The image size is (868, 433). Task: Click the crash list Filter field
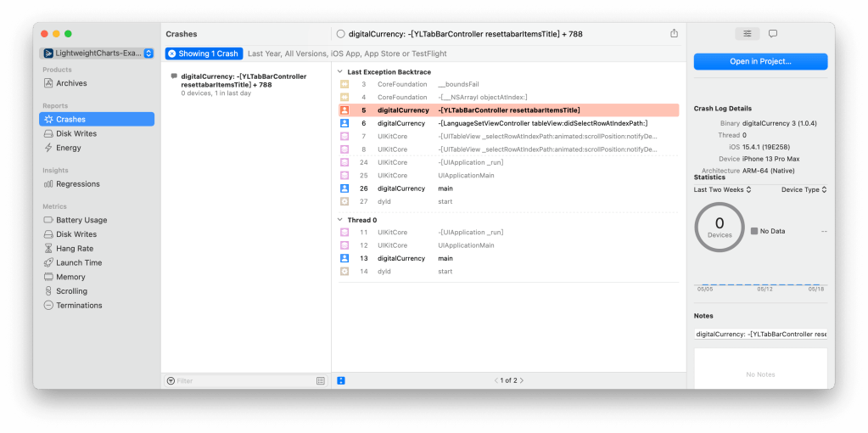[242, 381]
